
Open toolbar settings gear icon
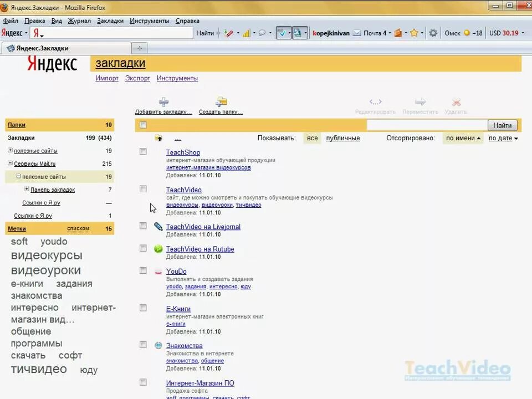(x=433, y=33)
